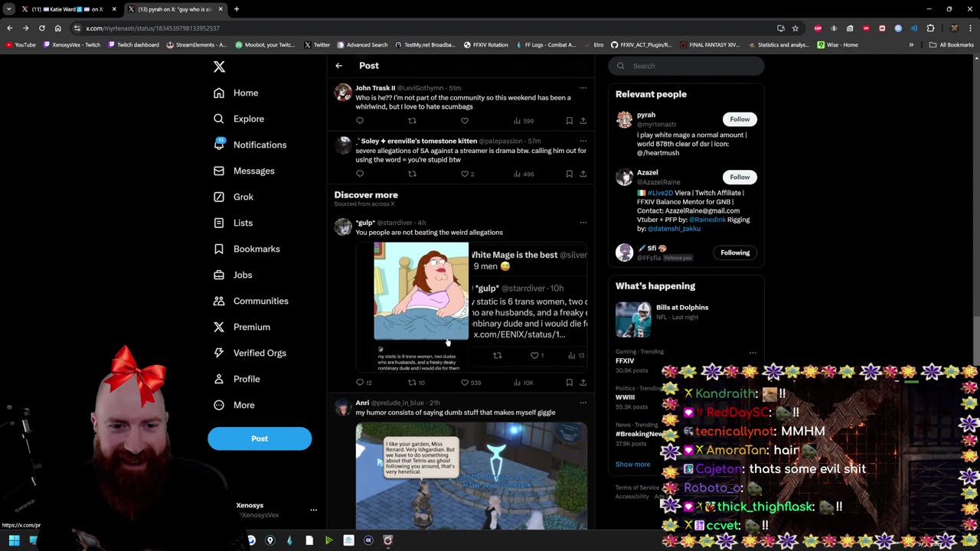The width and height of the screenshot is (980, 551).
Task: Open @RainedInk link in Azazel's bio
Action: (x=707, y=220)
